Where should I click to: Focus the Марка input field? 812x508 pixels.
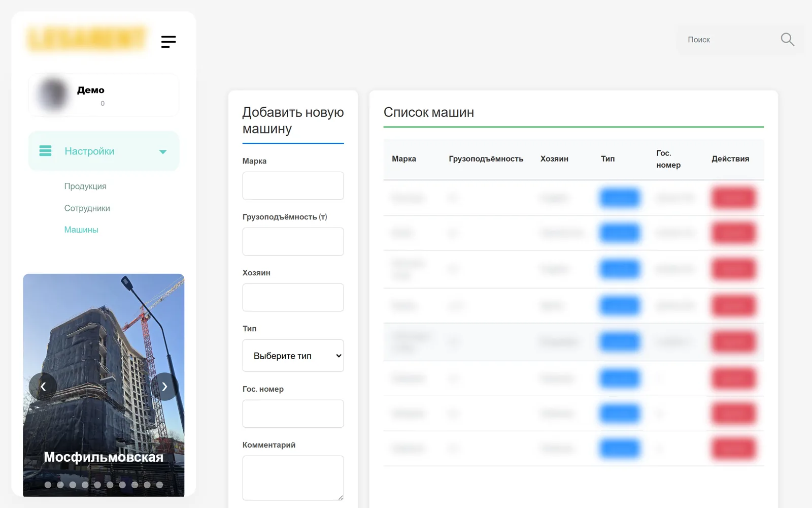coord(293,185)
